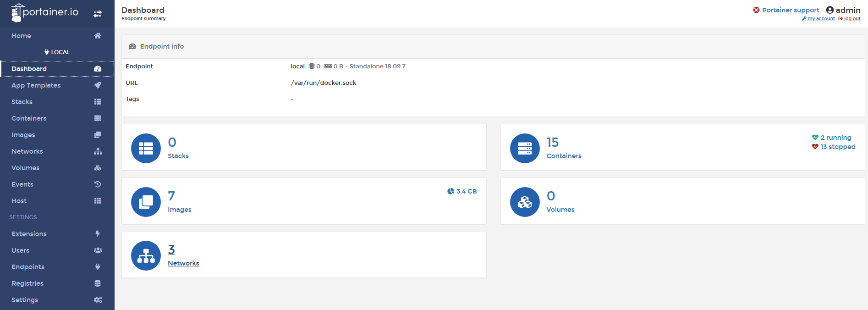Click the log out link
The height and width of the screenshot is (310, 868).
tap(849, 19)
